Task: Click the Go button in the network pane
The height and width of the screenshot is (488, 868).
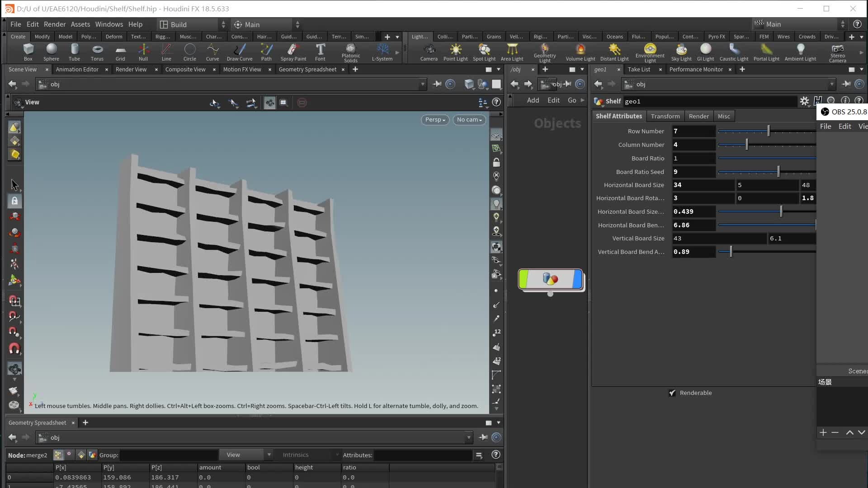Action: pyautogui.click(x=572, y=100)
